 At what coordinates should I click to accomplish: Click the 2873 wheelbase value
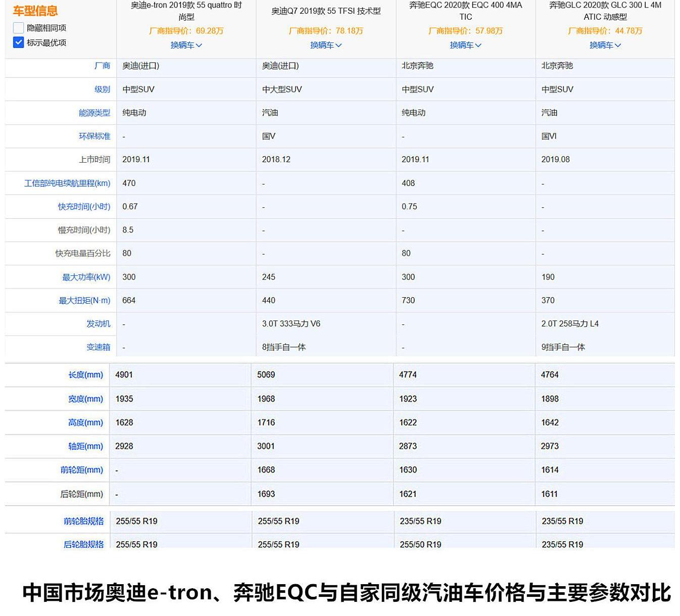[408, 446]
